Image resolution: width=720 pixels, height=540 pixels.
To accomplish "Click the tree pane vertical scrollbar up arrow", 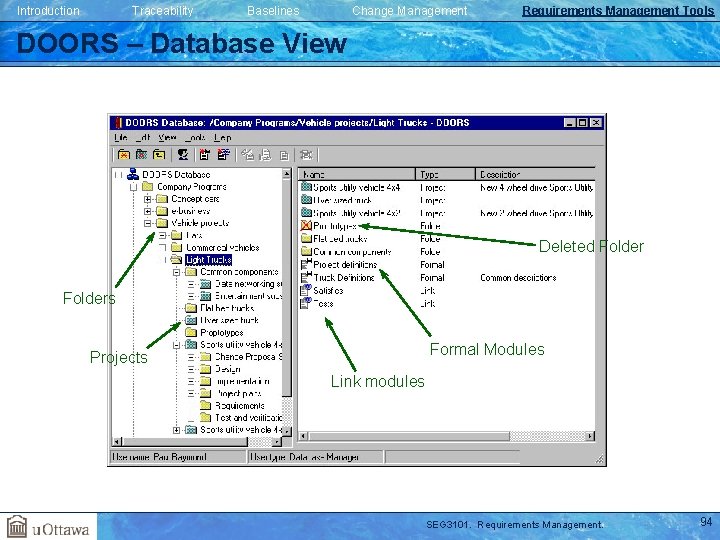I will [x=287, y=174].
